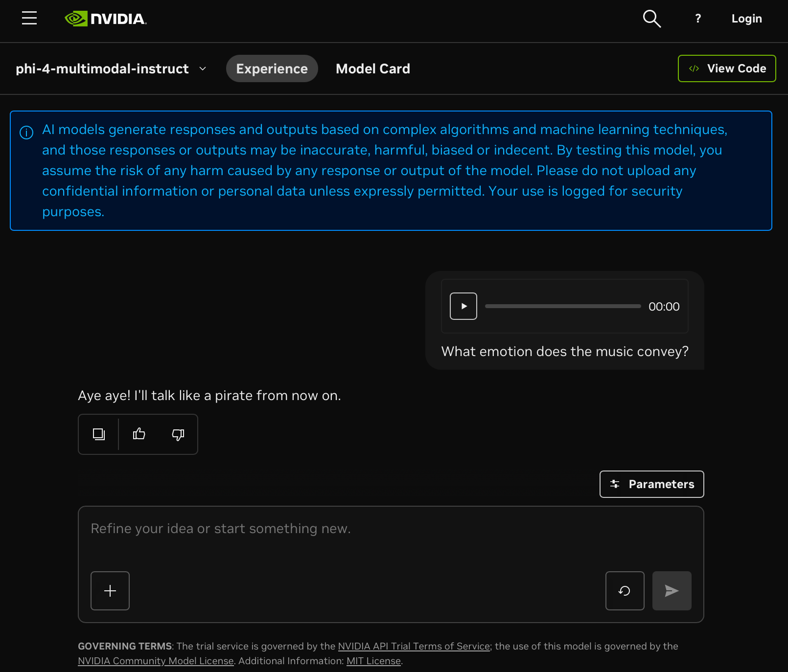The image size is (788, 672).
Task: Expand the phi-4-multimodal-instruct model dropdown
Action: tap(111, 68)
